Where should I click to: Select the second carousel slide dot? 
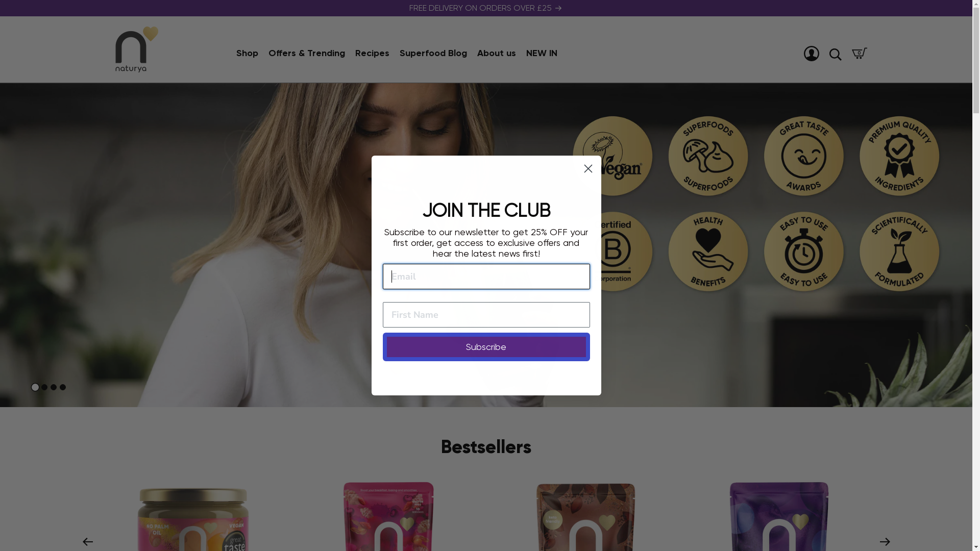click(44, 387)
